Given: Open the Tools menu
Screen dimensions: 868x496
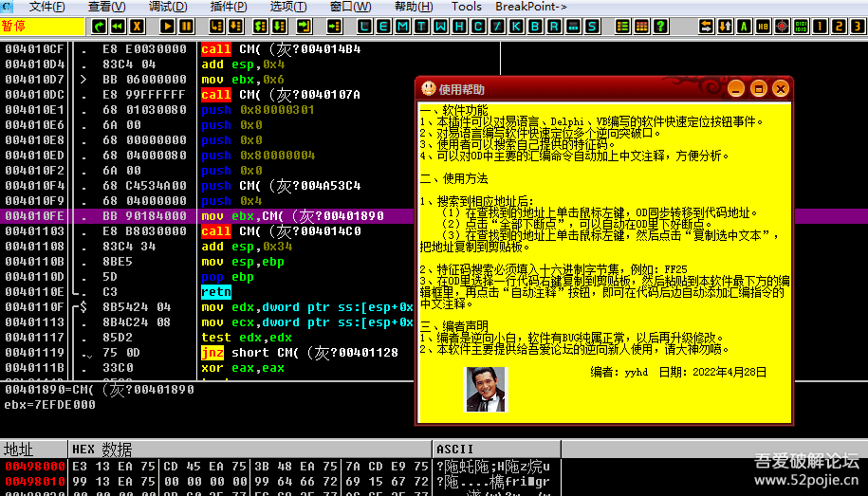Looking at the screenshot, I should [466, 7].
